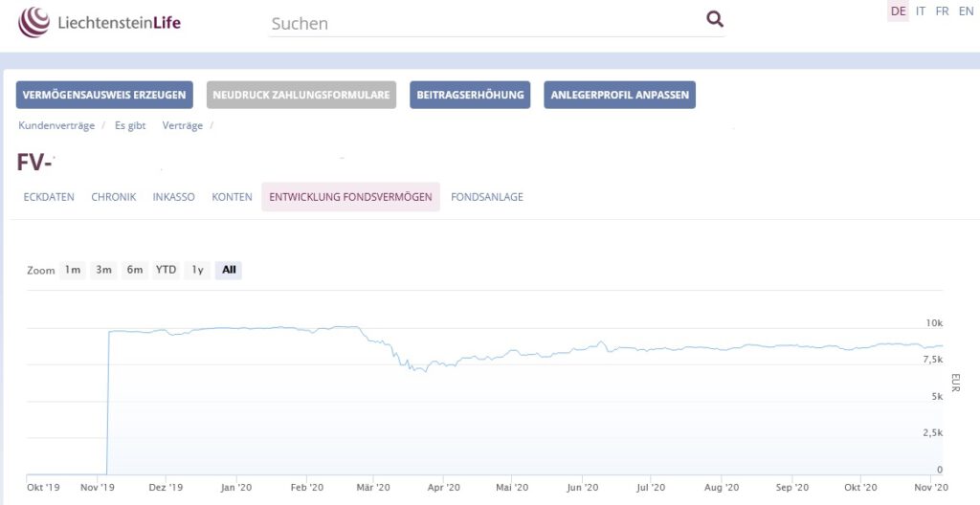
Task: Open the Chronik tab
Action: [x=114, y=197]
